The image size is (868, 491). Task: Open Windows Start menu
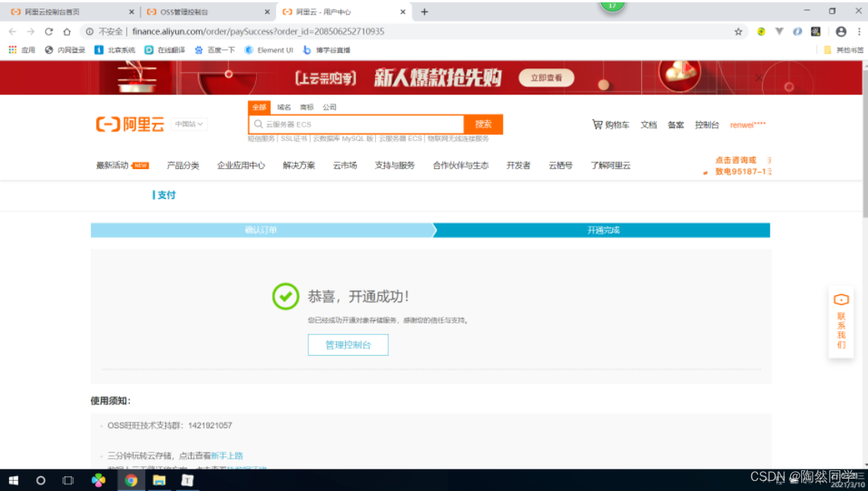(x=13, y=480)
